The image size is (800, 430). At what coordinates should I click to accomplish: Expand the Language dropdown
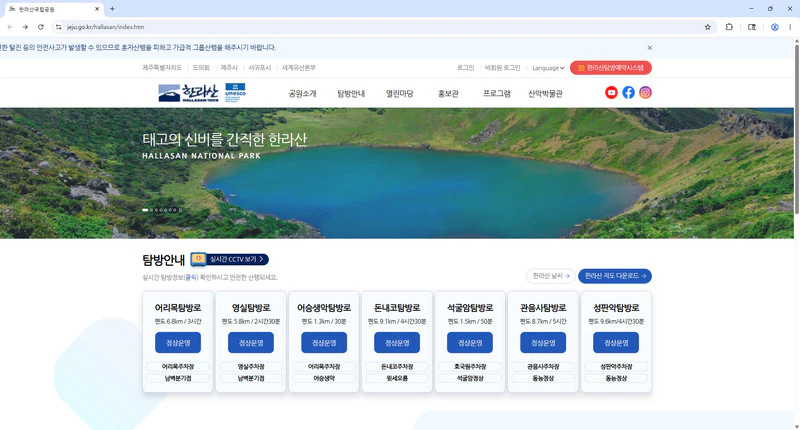pos(548,68)
